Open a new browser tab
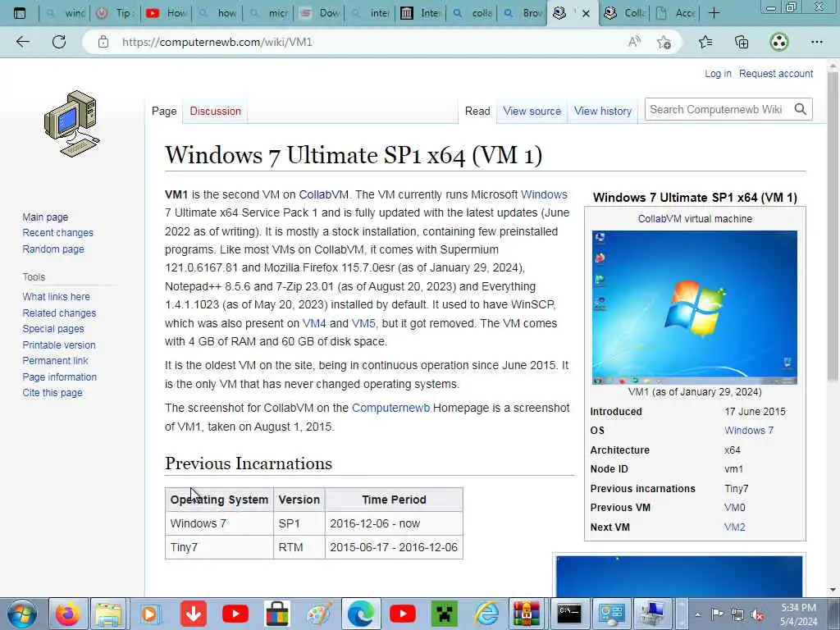Screen dimensions: 840x630 (x=714, y=13)
